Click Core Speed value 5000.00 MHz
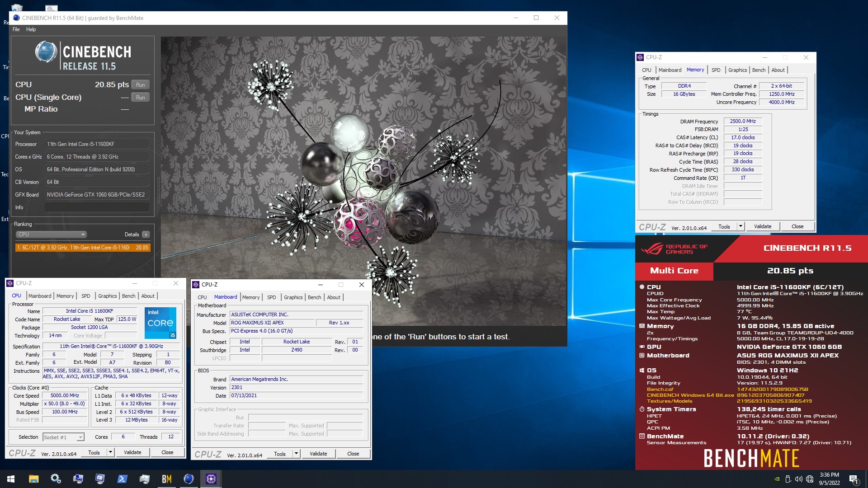The image size is (868, 488). (x=65, y=395)
